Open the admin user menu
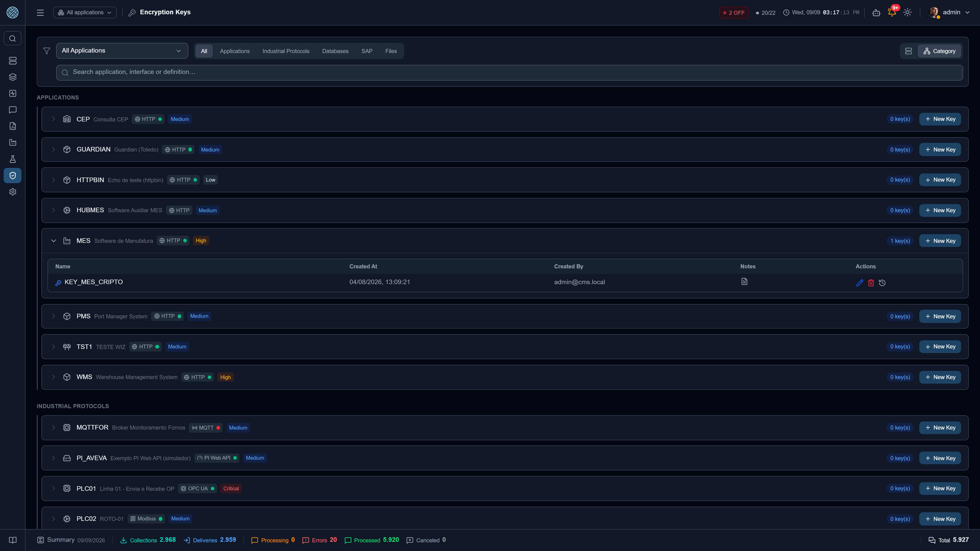 (x=949, y=12)
